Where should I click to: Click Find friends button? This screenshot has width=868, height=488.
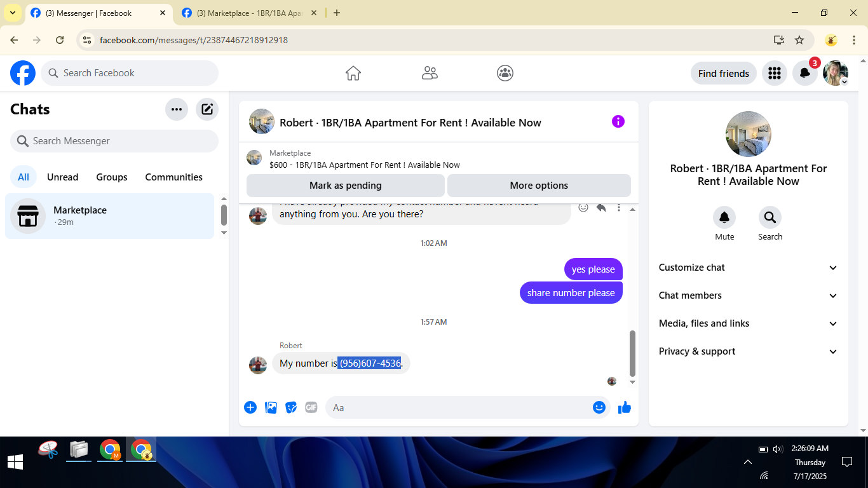(724, 73)
